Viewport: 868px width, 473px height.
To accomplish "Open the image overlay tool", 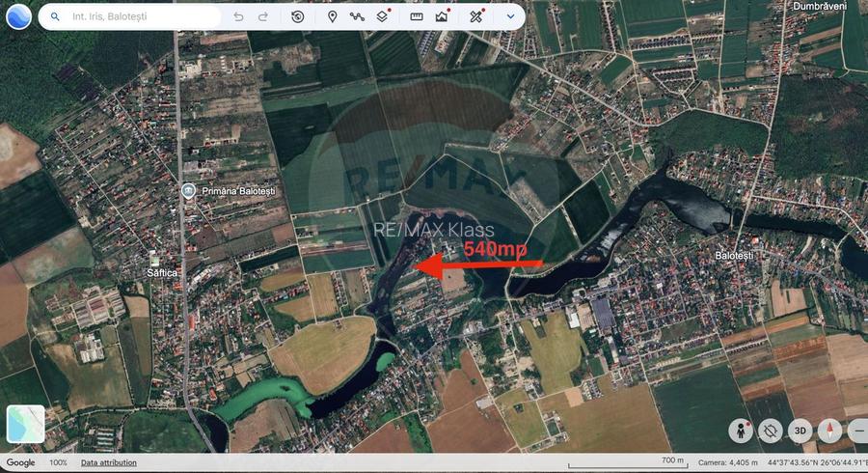I will tap(442, 17).
